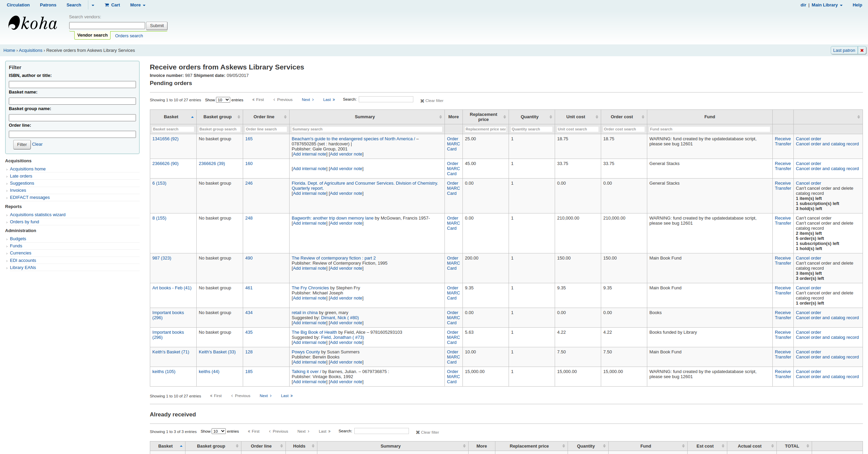The height and width of the screenshot is (454, 868).
Task: Open the Circulation menu item
Action: tap(18, 5)
